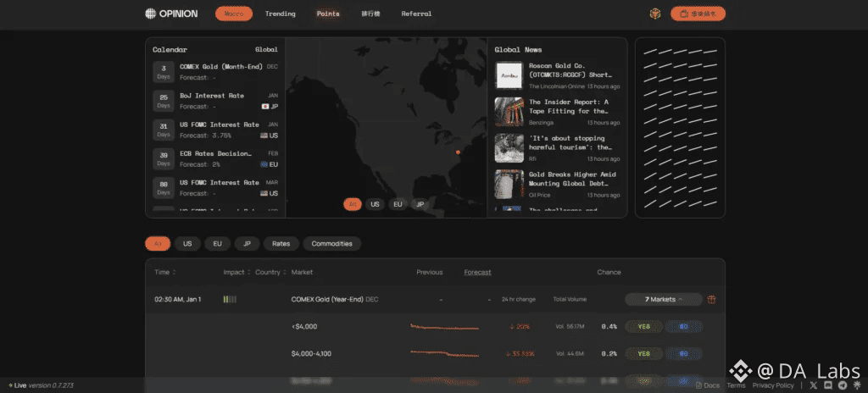Click the $4,000-4,100 trend sparkline
The width and height of the screenshot is (868, 393).
(444, 353)
